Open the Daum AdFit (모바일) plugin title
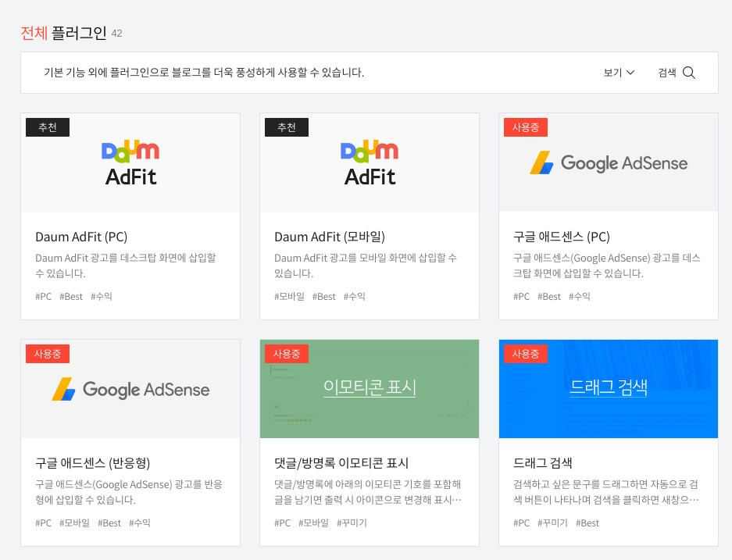 click(330, 237)
